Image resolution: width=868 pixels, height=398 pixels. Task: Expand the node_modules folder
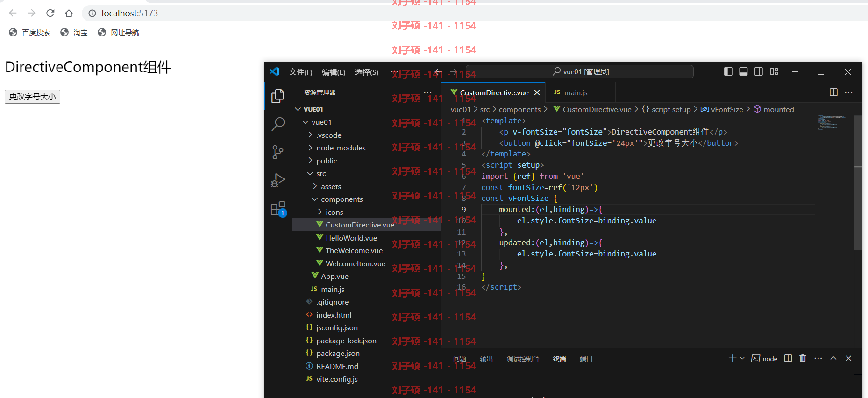click(310, 148)
